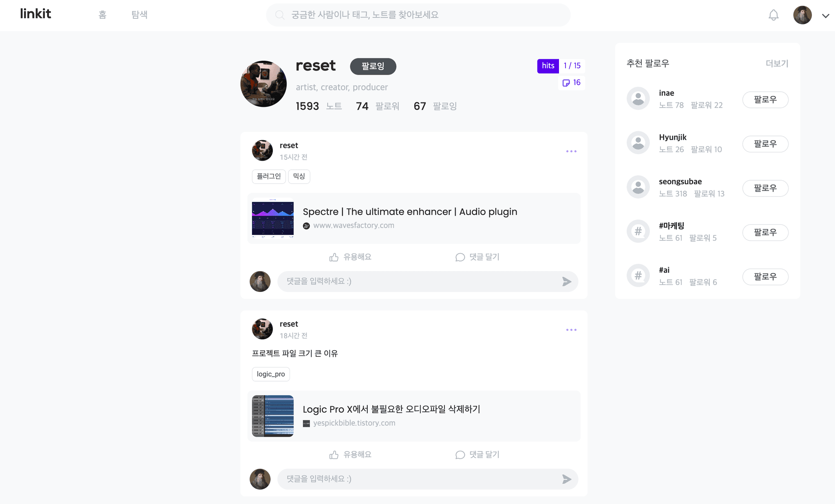The image size is (835, 504).
Task: Click 더보기 in recommended follows
Action: click(x=777, y=64)
